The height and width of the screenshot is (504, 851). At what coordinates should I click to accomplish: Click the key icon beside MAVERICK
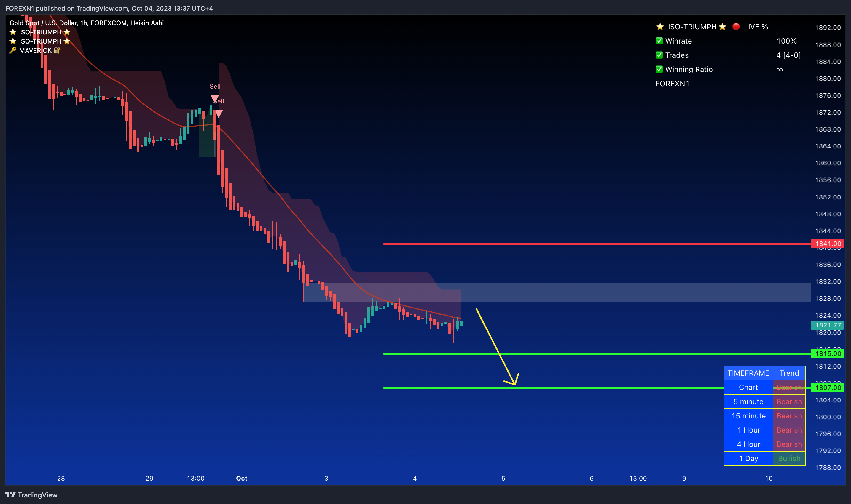[x=13, y=50]
